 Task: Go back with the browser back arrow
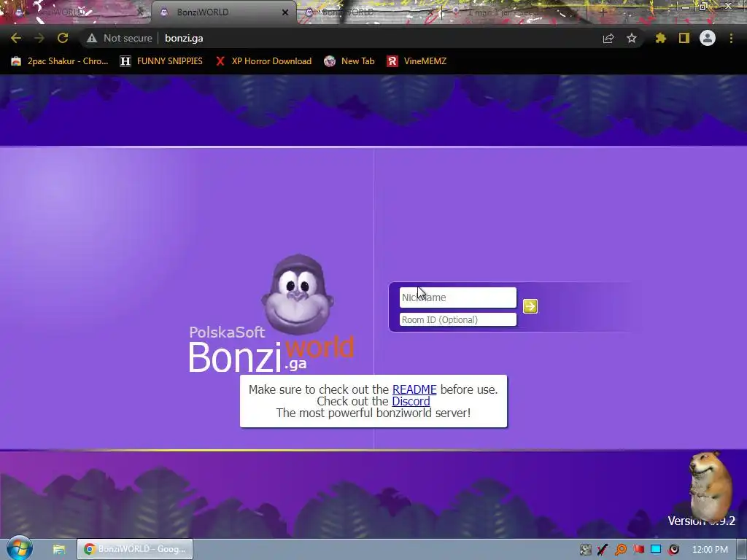click(x=16, y=38)
